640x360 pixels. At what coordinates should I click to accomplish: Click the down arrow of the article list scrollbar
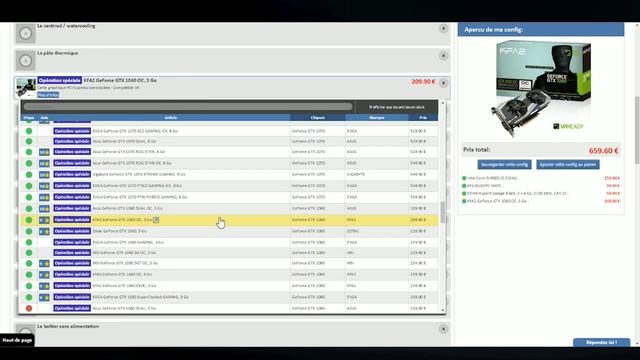click(442, 310)
